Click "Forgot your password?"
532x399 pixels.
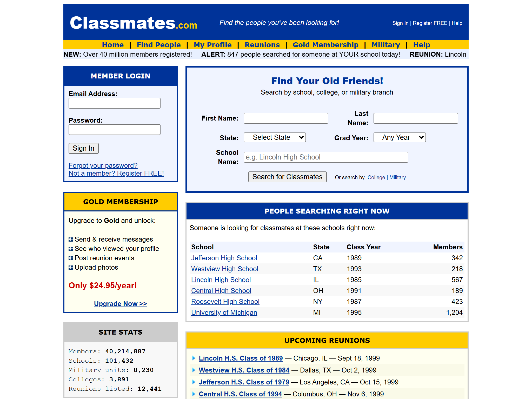(x=103, y=165)
